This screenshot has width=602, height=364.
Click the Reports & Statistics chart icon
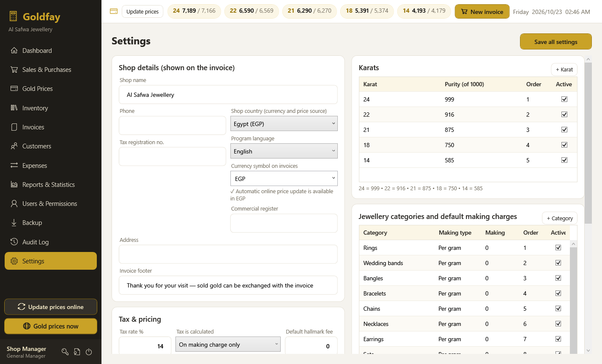click(x=14, y=185)
